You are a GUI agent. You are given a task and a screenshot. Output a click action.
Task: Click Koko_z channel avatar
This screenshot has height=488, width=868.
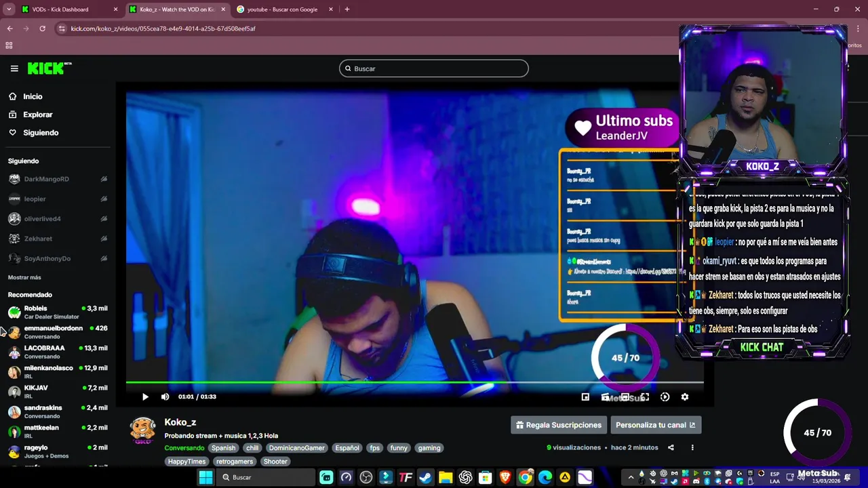142,430
